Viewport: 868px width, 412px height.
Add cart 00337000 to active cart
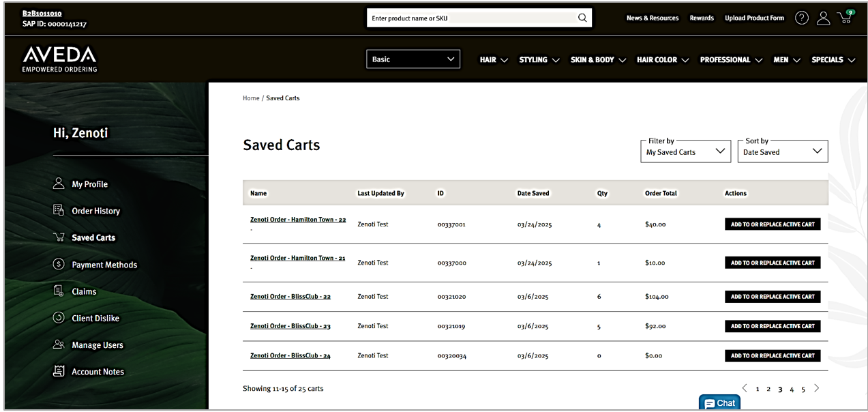point(773,263)
